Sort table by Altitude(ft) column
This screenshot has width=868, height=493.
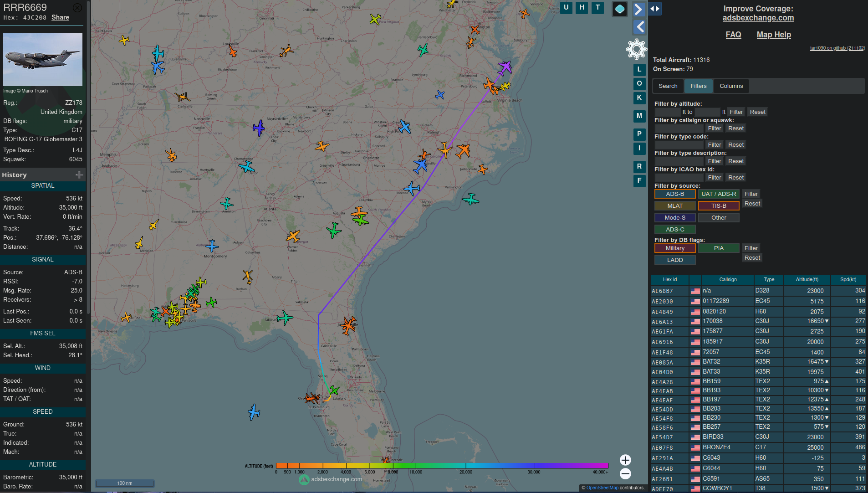(807, 280)
